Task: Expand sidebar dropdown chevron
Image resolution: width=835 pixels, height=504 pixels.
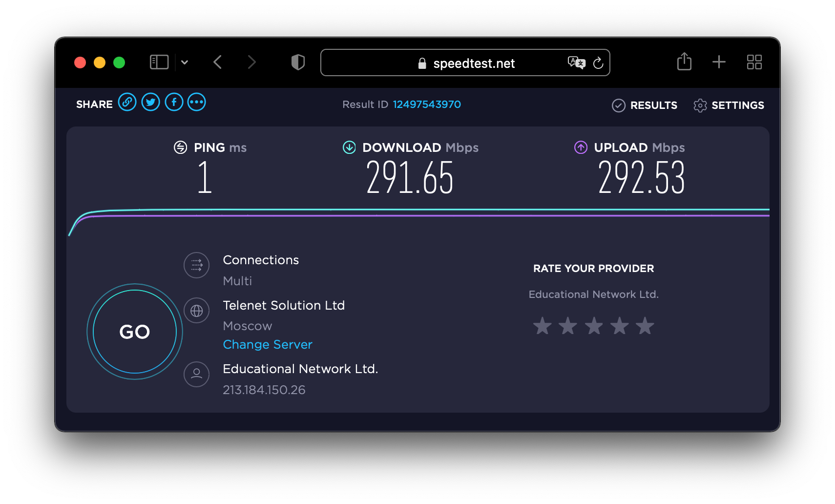Action: point(185,62)
